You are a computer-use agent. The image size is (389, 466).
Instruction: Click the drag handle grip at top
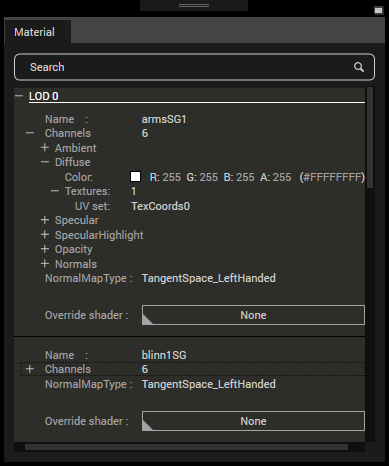194,5
